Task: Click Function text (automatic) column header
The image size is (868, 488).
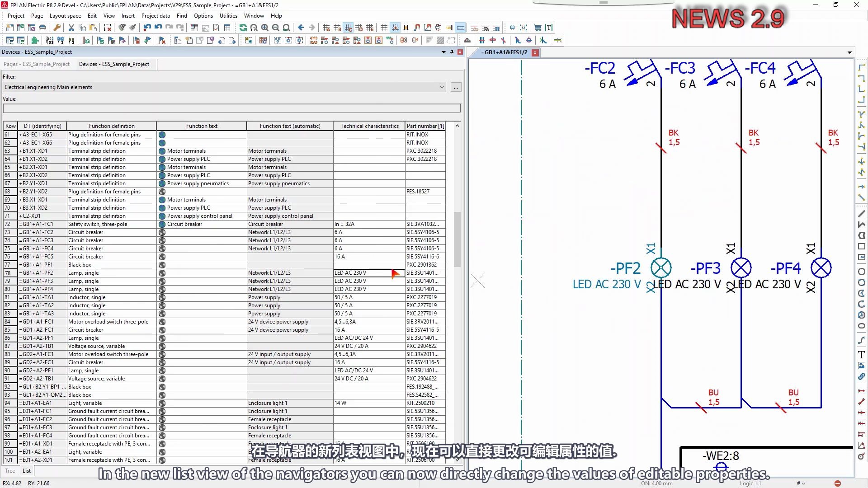Action: point(290,126)
